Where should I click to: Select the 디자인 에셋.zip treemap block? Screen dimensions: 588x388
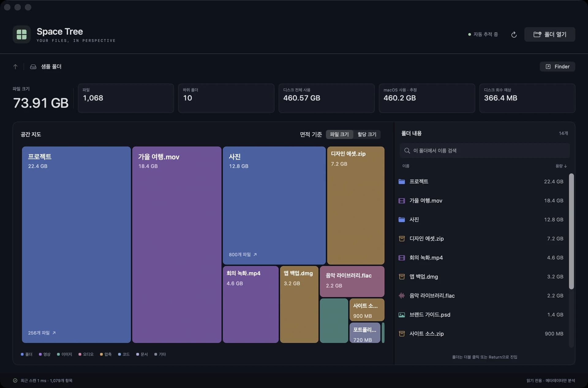[x=356, y=205]
